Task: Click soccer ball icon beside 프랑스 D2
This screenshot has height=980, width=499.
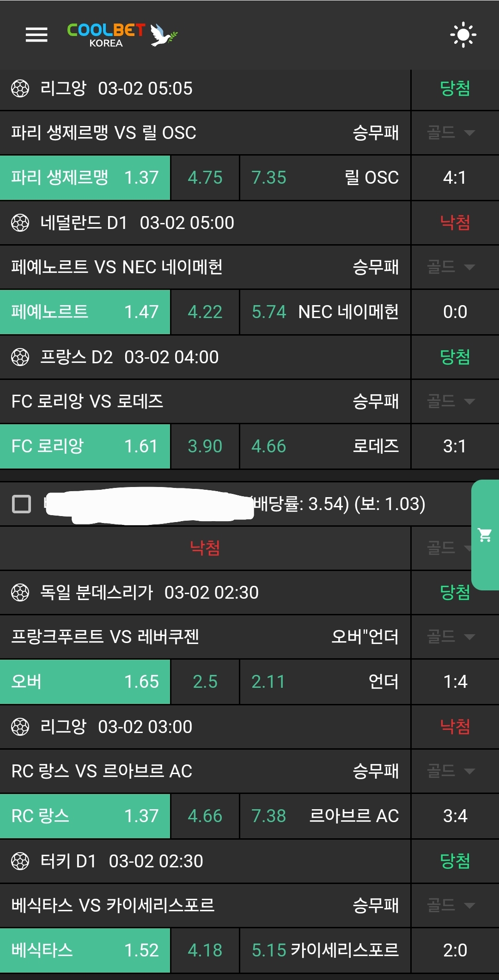Action: [x=20, y=357]
